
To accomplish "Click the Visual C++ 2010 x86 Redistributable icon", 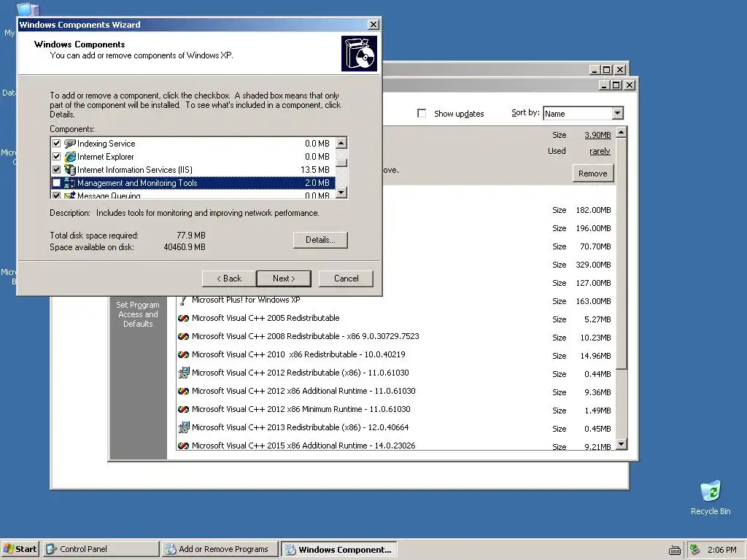I will (x=183, y=354).
